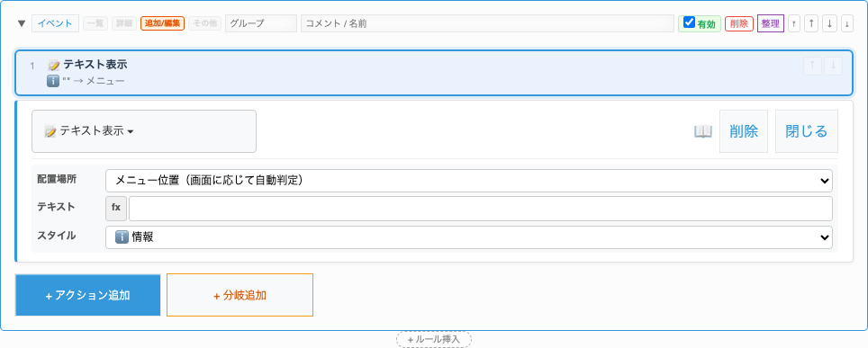Click the イベント button in the header
The image size is (868, 348).
coord(55,23)
